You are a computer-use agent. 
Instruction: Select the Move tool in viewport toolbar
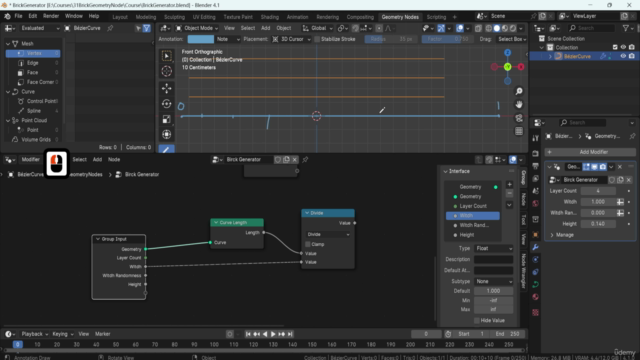167,88
